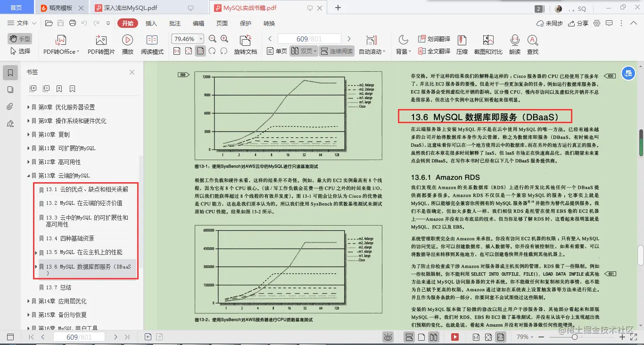644x345 pixels.
Task: Open the thumbnails panel sidebar icon
Action: pyautogui.click(x=10, y=90)
